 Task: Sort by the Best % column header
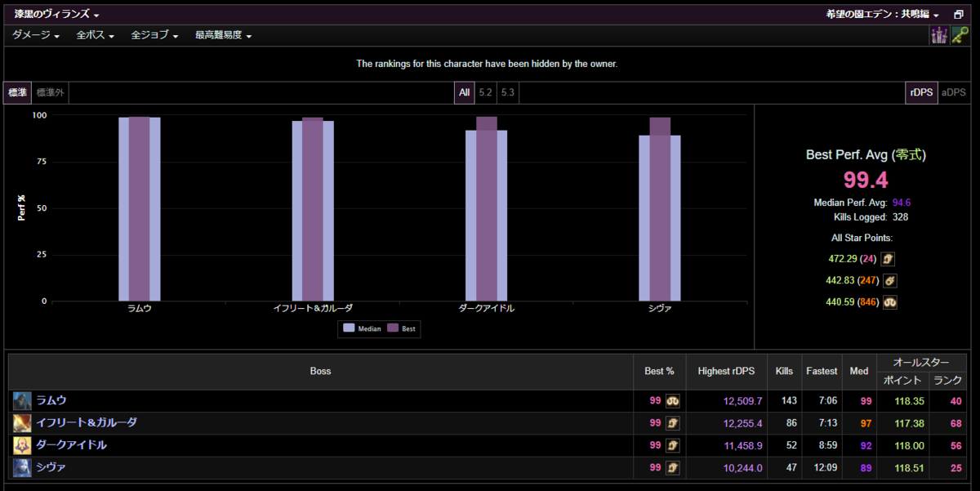click(x=659, y=371)
